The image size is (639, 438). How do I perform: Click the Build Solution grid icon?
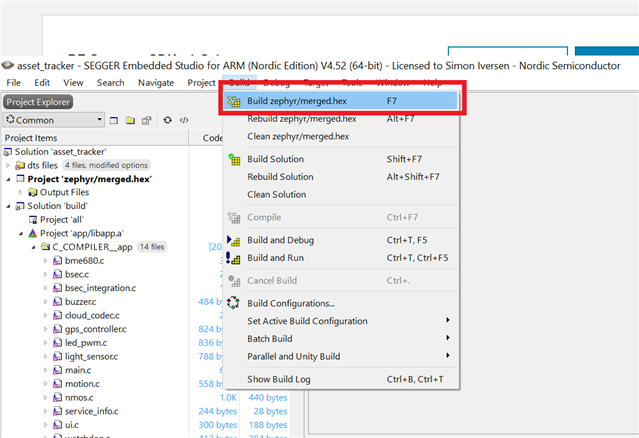tap(234, 159)
